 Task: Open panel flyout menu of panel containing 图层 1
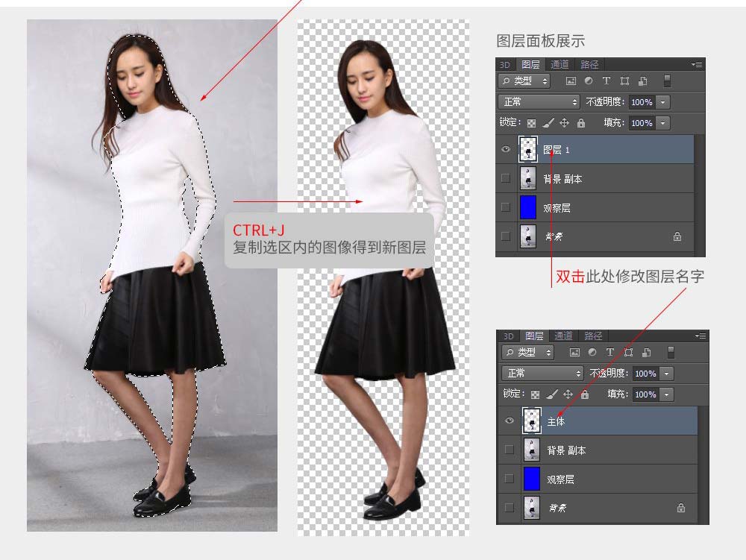pyautogui.click(x=697, y=64)
